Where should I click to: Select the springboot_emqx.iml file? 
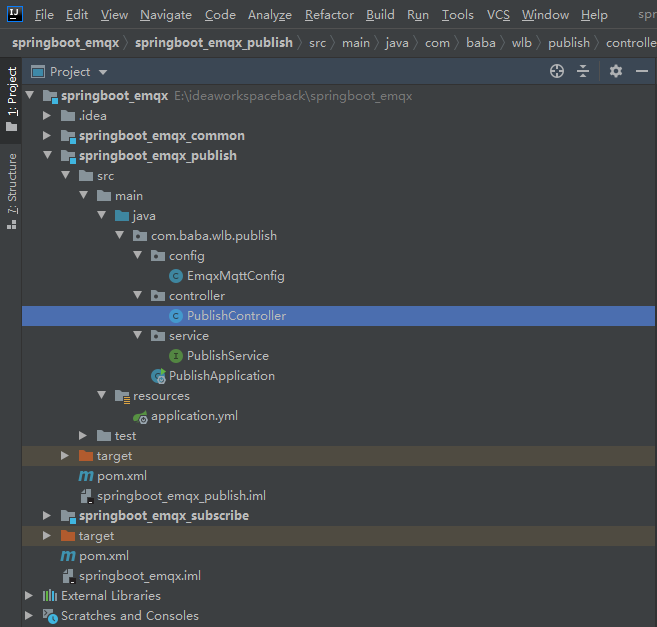coord(140,576)
